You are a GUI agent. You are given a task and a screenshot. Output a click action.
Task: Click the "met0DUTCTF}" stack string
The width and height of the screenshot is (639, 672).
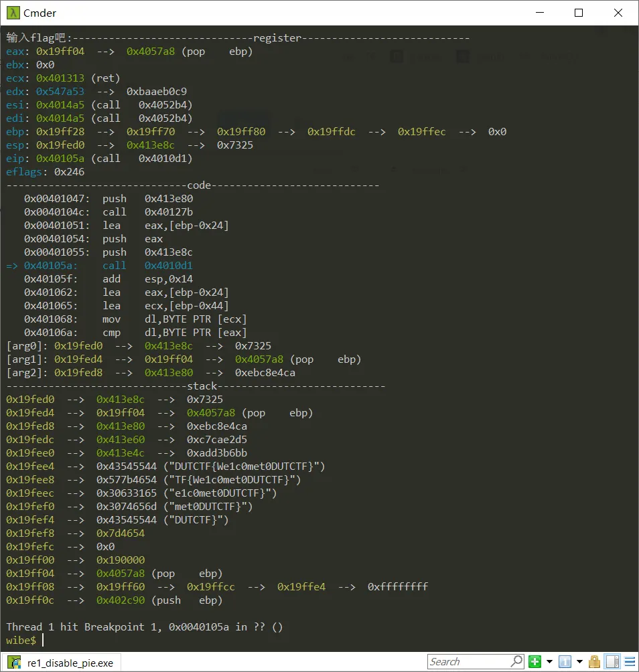tap(208, 507)
